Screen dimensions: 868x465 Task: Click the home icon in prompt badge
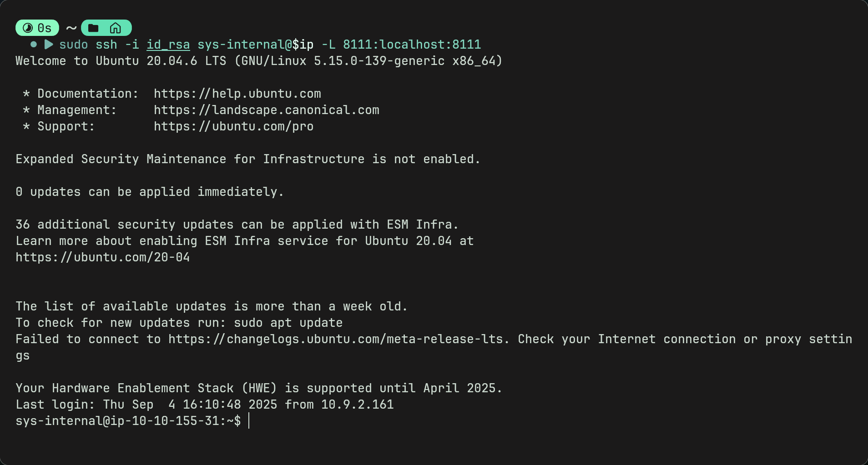(116, 28)
